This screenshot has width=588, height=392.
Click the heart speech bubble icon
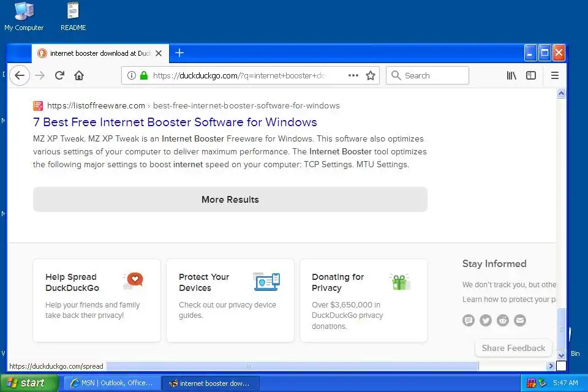(x=133, y=281)
